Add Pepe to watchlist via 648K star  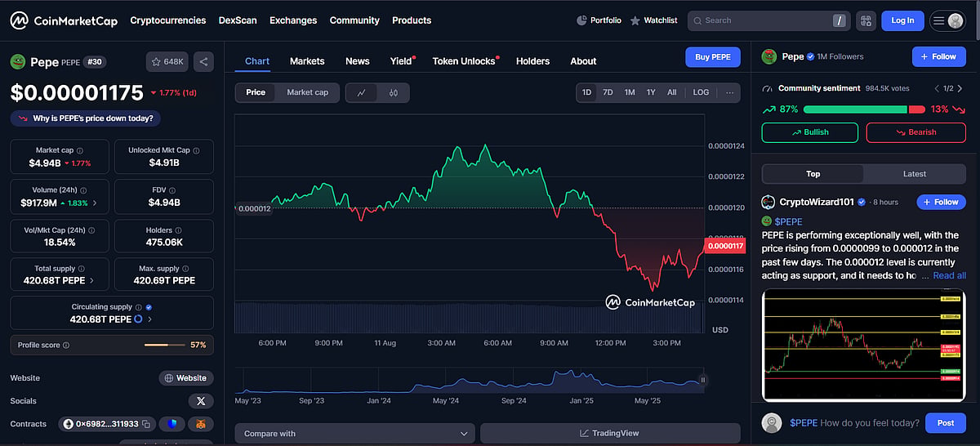point(167,61)
